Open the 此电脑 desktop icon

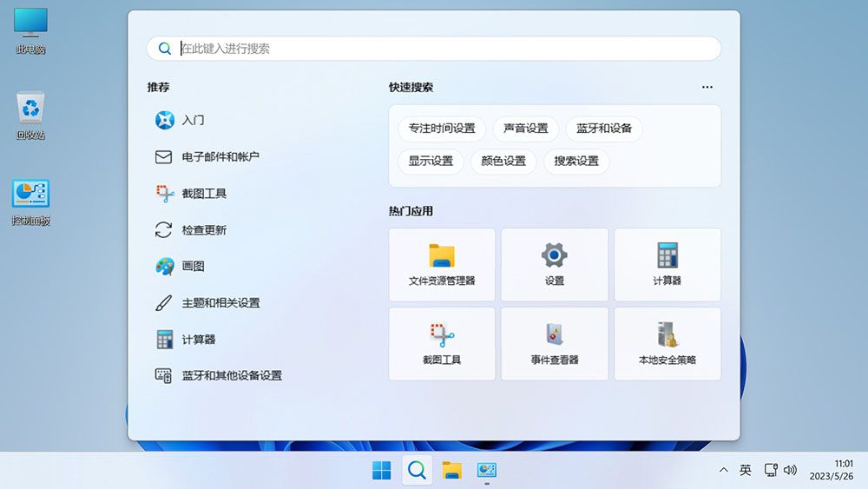(30, 31)
